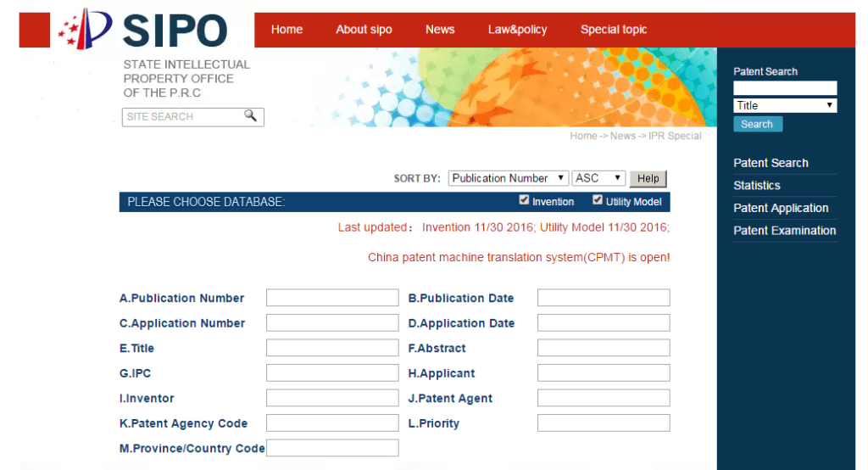
Task: Click the site search magnifier icon
Action: [251, 115]
